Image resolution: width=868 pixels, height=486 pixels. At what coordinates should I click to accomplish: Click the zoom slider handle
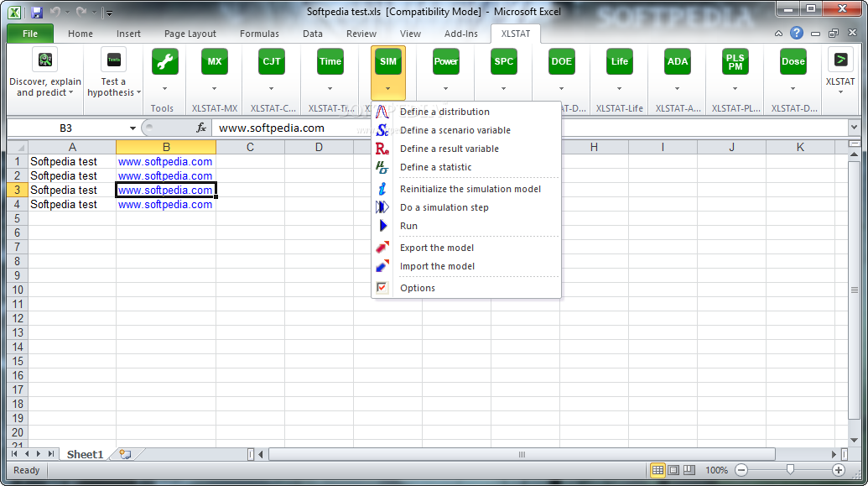[x=790, y=470]
